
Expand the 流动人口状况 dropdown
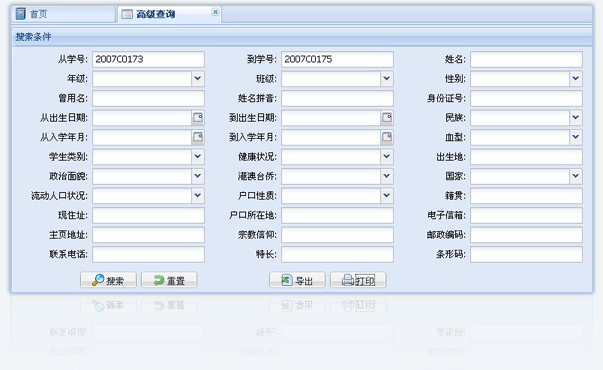(198, 196)
